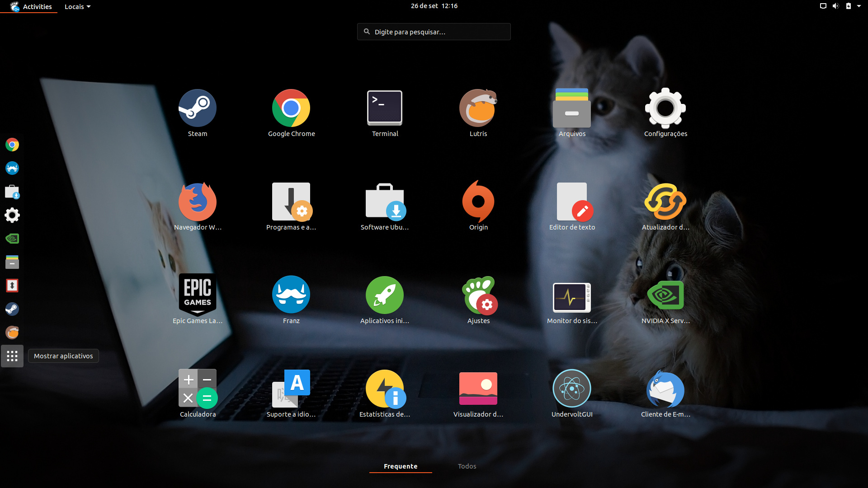Image resolution: width=868 pixels, height=488 pixels.
Task: Click Files icon in the dock
Action: tap(12, 262)
